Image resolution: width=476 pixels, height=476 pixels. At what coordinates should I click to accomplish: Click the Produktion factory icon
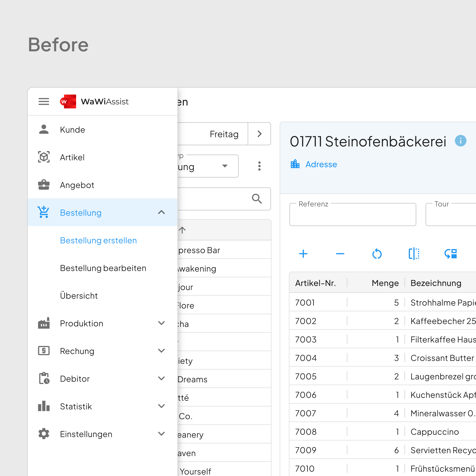(x=44, y=323)
